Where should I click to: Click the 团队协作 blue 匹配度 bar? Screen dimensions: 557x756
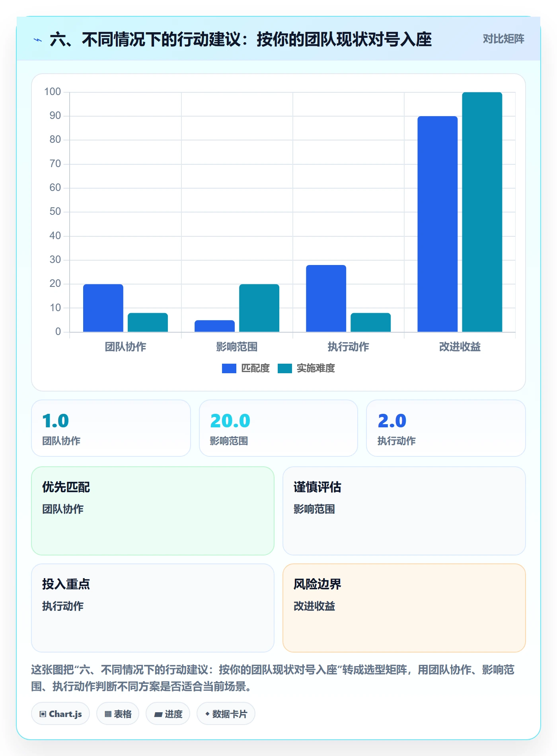[103, 308]
